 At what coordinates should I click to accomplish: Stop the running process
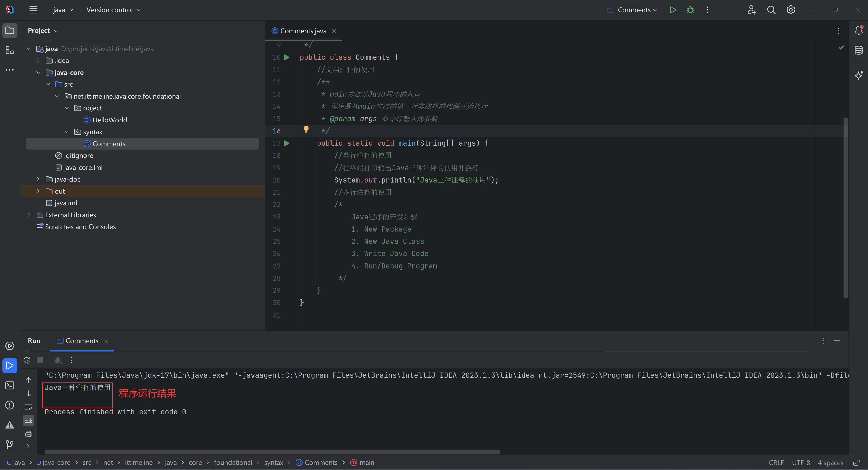(x=40, y=361)
